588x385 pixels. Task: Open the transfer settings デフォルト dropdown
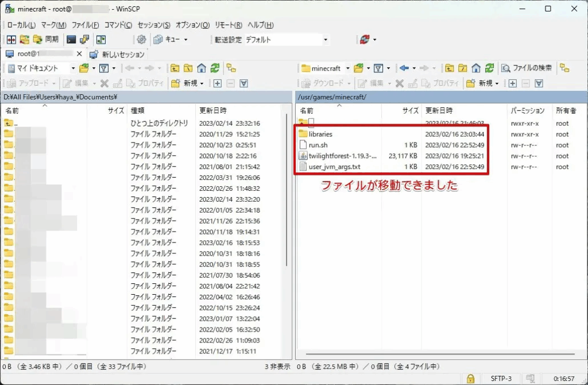(325, 40)
